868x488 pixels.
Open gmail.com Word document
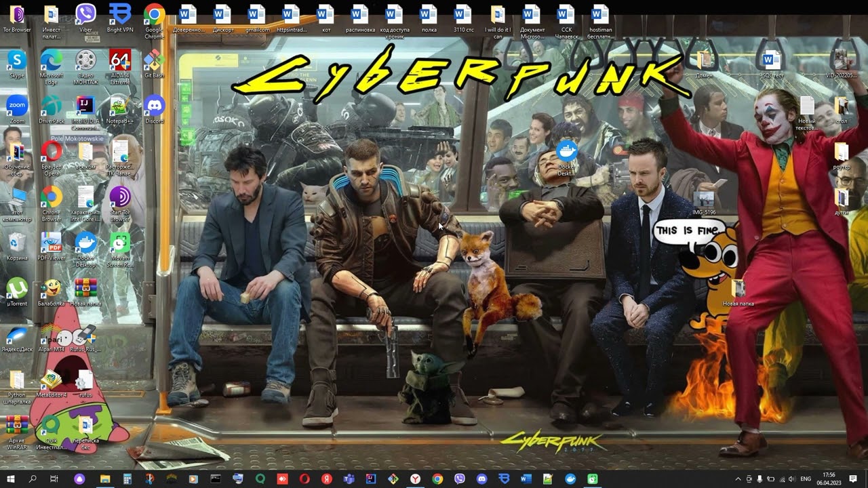(x=257, y=18)
